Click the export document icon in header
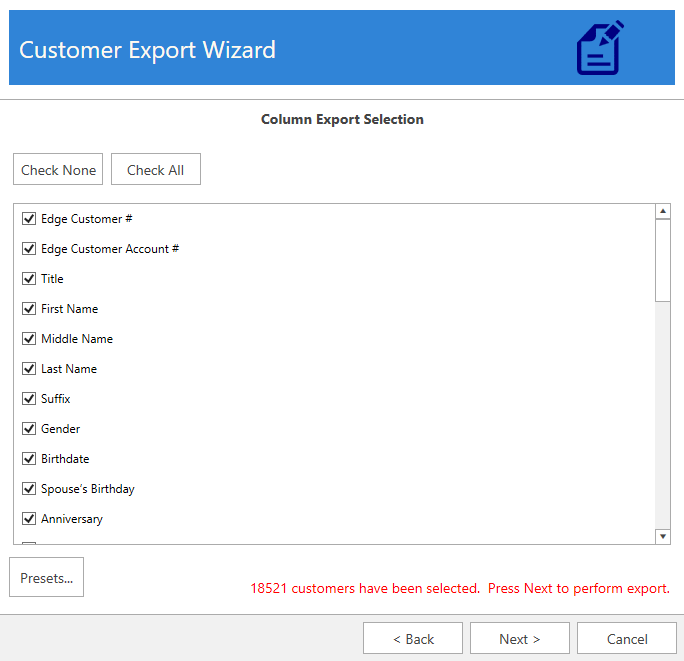This screenshot has width=684, height=661. coord(600,48)
